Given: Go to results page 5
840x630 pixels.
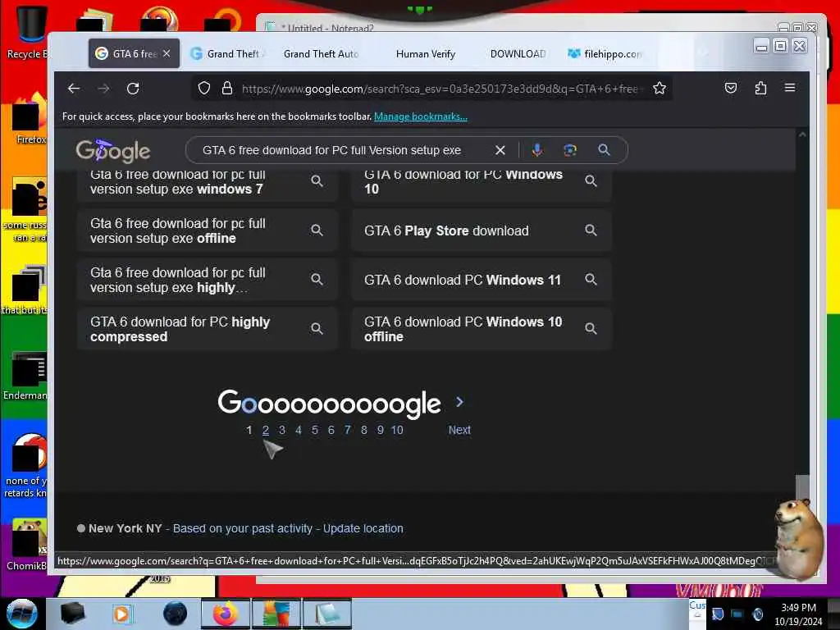Looking at the screenshot, I should point(315,430).
